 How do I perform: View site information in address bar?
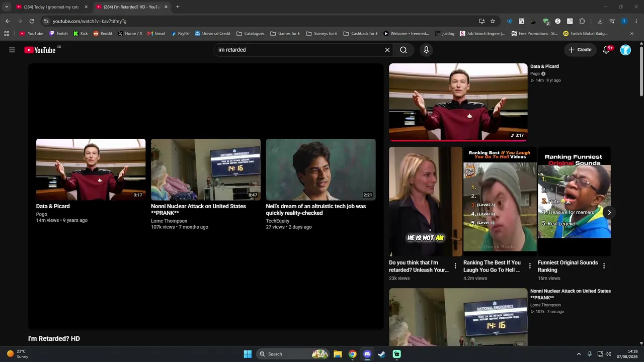[46, 21]
